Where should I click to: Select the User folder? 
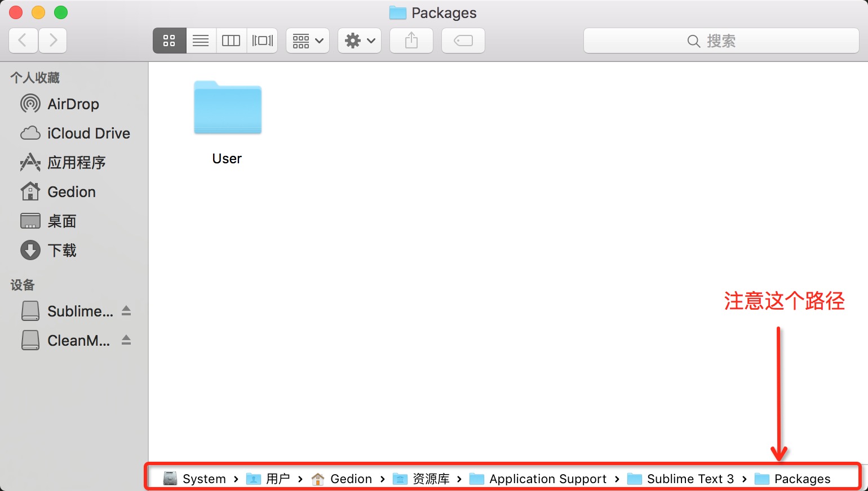click(227, 123)
